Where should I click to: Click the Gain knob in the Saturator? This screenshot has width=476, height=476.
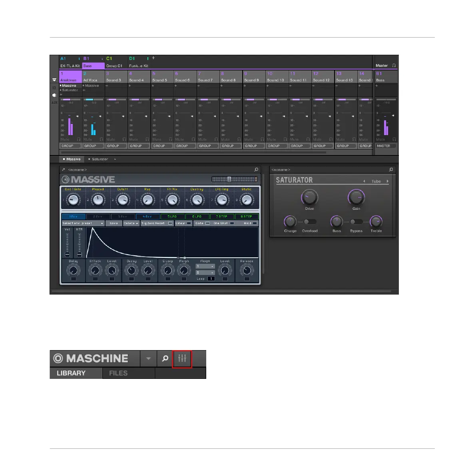pos(356,197)
